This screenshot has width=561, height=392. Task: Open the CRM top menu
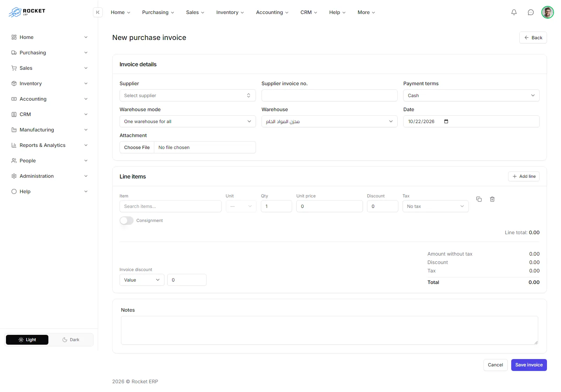pos(309,12)
